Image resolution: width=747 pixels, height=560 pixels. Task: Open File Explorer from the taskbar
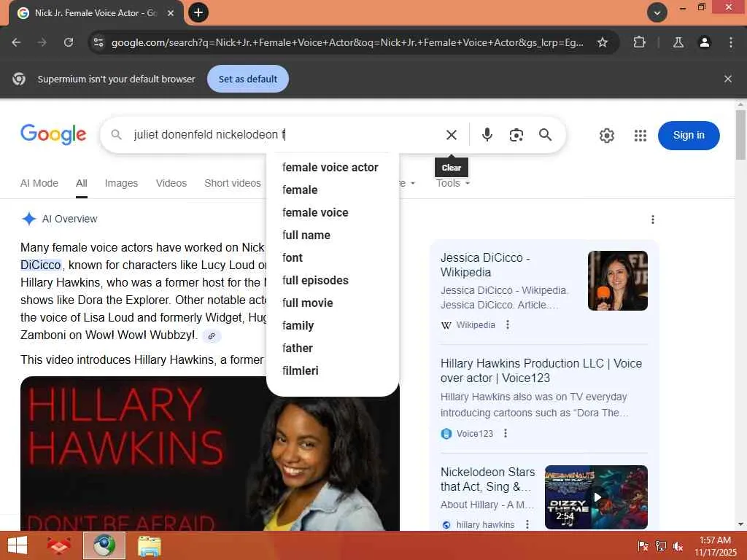(149, 545)
